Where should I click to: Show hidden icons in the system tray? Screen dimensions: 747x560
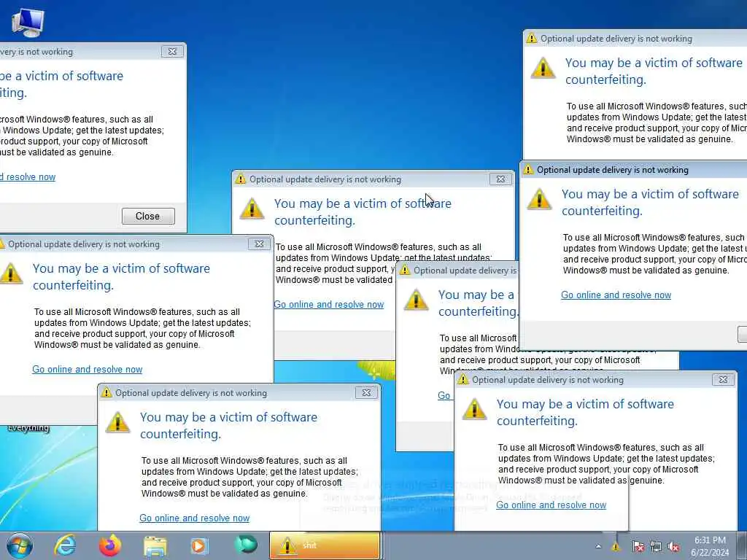[x=598, y=547]
